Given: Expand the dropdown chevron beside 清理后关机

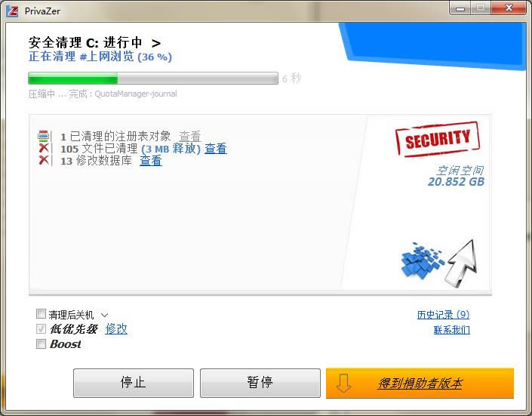Looking at the screenshot, I should pyautogui.click(x=104, y=315).
